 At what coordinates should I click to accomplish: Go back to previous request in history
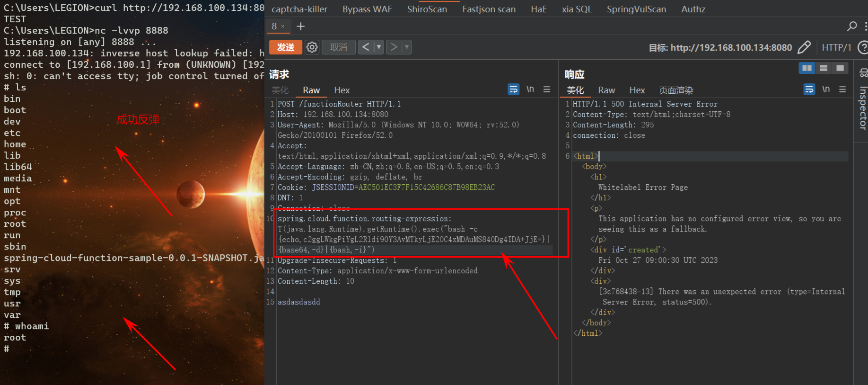366,47
